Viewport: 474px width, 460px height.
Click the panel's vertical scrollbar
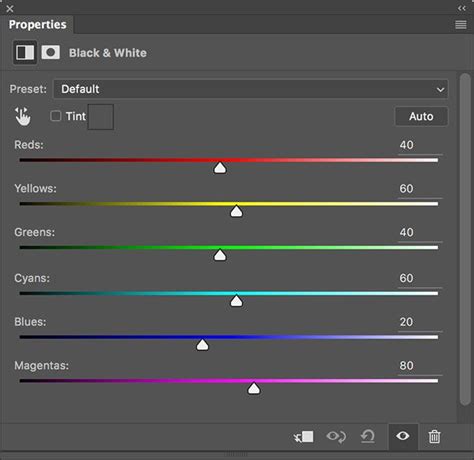(x=465, y=239)
